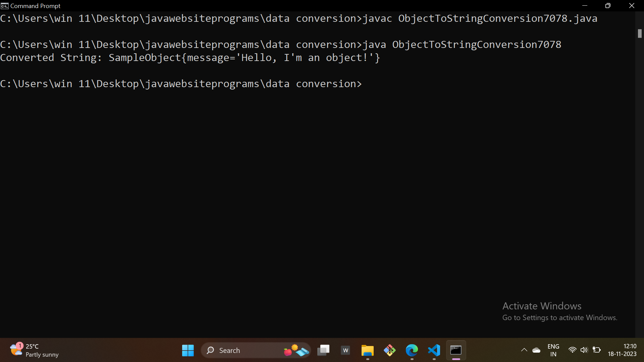Open the colorful diamond app icon
644x362 pixels.
390,350
